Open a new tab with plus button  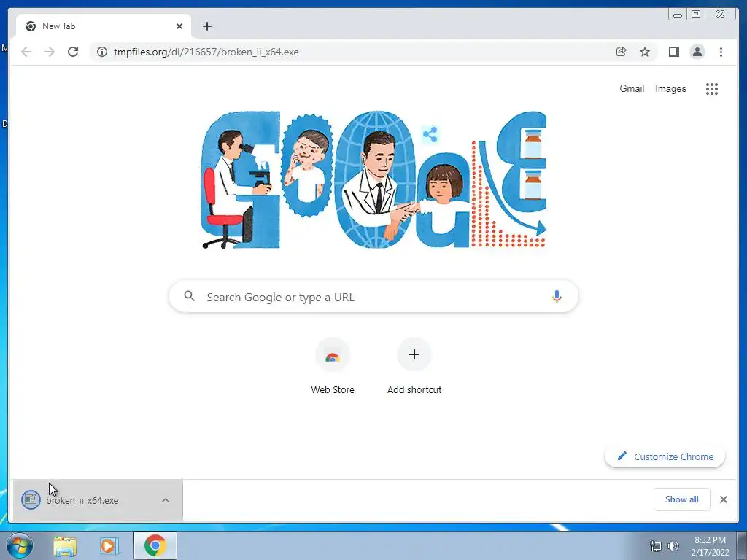point(206,26)
